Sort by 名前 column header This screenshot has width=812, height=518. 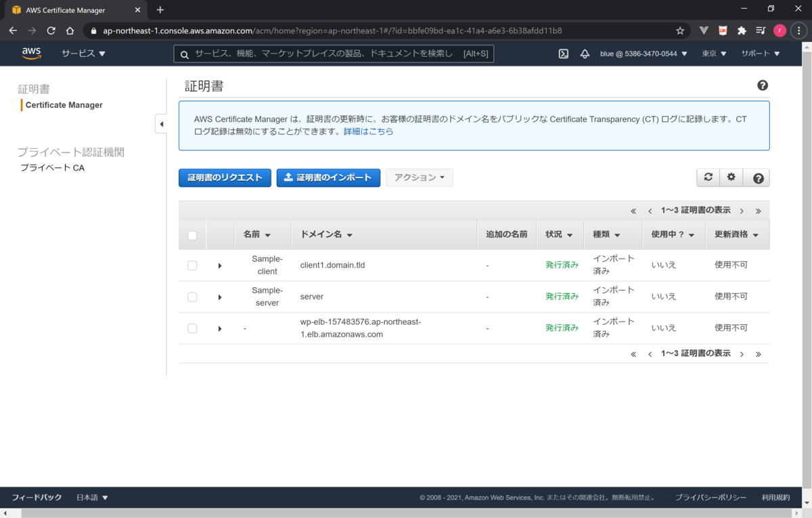pos(257,234)
